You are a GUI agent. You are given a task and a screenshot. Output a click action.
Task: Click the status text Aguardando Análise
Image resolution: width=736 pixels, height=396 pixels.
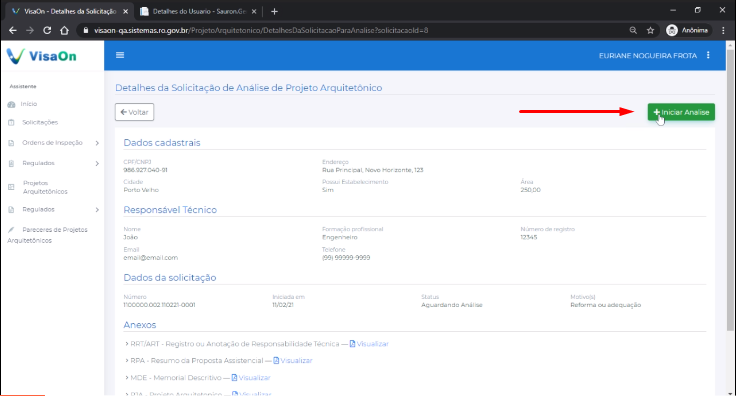pos(452,305)
